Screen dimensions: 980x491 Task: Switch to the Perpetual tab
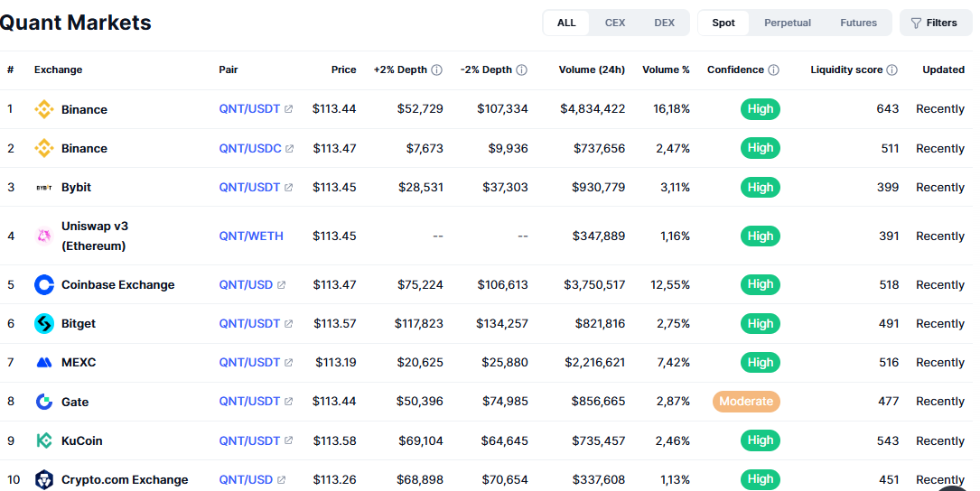787,23
